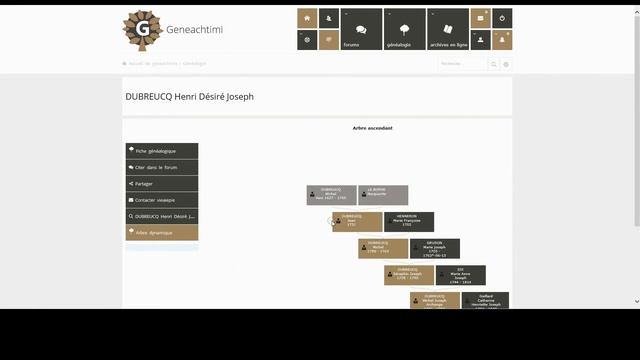
Task: Select DUBREUCQ Michel Joseph Archange node
Action: (x=435, y=300)
